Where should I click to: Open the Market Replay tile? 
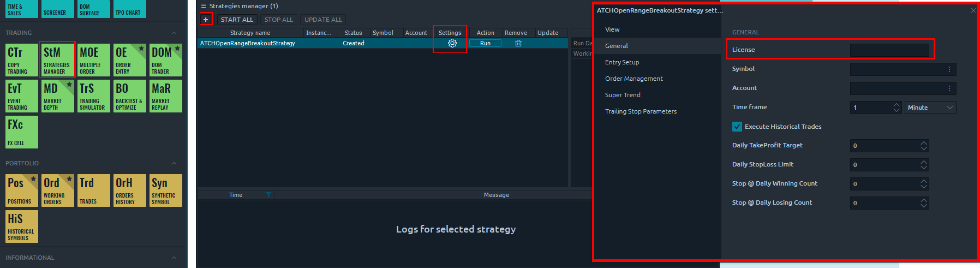click(165, 96)
